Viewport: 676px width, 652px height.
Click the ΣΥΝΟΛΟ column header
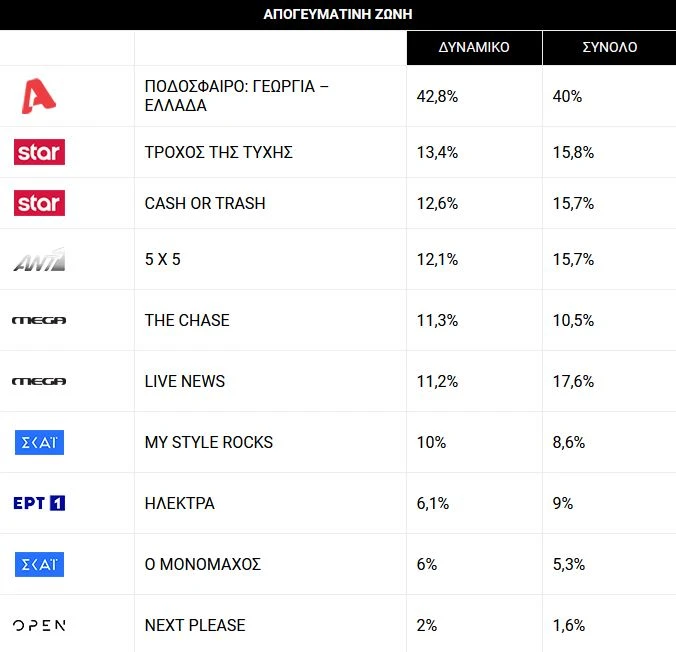pyautogui.click(x=609, y=47)
